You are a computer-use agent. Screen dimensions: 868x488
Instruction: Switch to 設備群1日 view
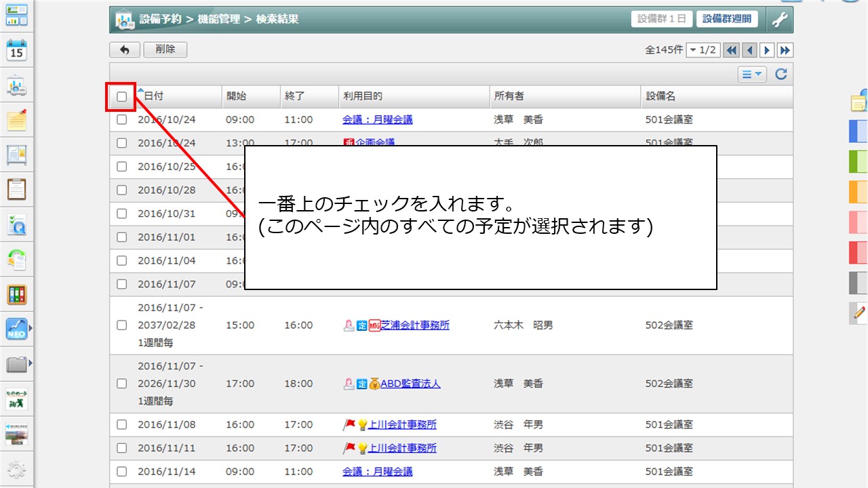tap(661, 19)
